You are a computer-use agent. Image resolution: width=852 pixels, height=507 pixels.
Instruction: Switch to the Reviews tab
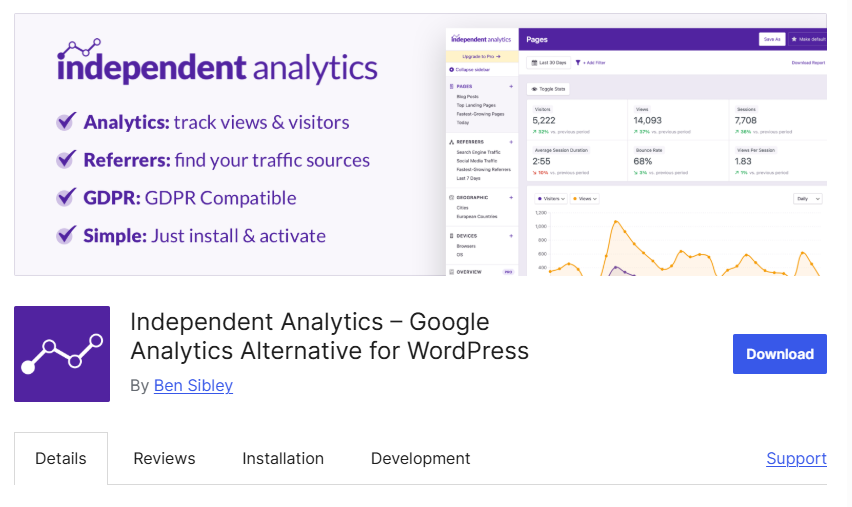point(164,459)
